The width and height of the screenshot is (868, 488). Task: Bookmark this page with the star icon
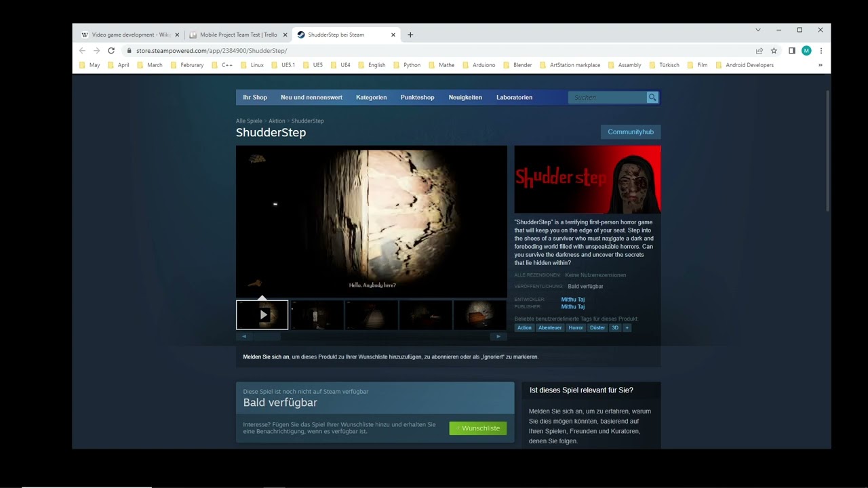pos(774,51)
